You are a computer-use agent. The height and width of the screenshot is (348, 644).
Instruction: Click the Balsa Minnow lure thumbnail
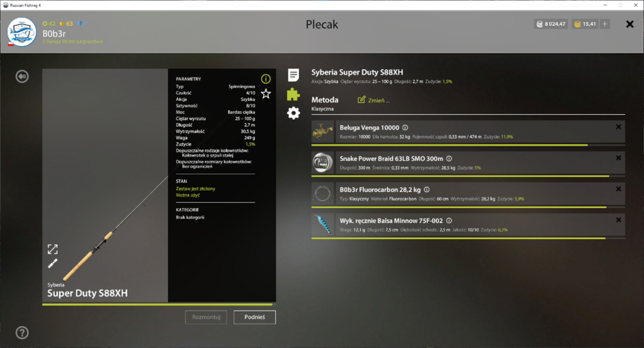(323, 225)
